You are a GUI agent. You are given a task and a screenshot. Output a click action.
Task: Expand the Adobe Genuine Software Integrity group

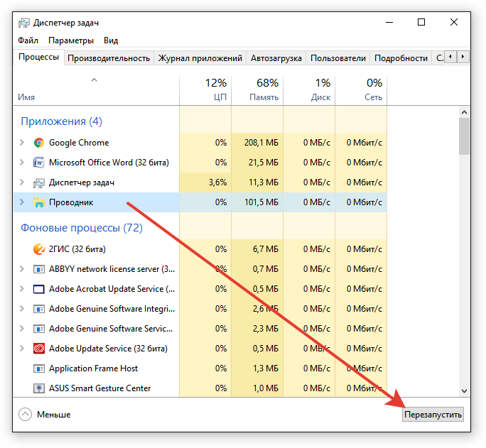pos(22,309)
